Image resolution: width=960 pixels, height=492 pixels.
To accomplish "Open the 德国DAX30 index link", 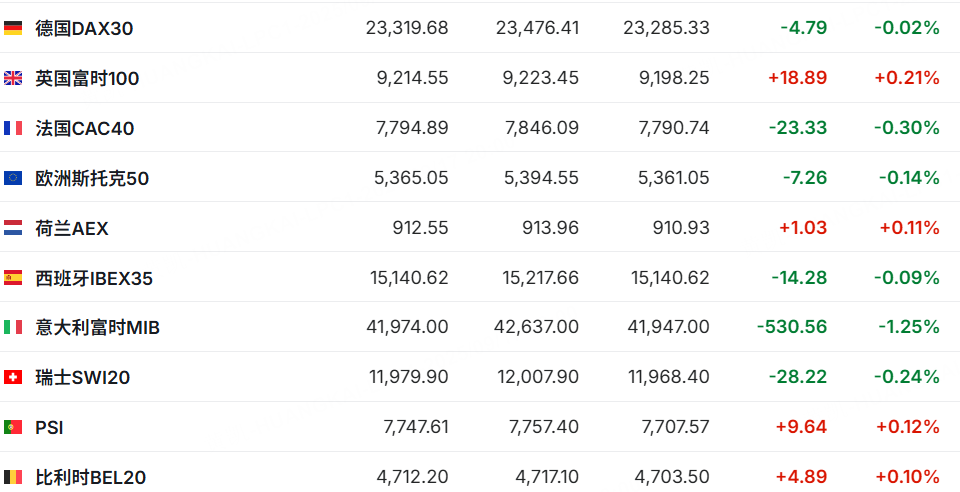I will pos(84,28).
